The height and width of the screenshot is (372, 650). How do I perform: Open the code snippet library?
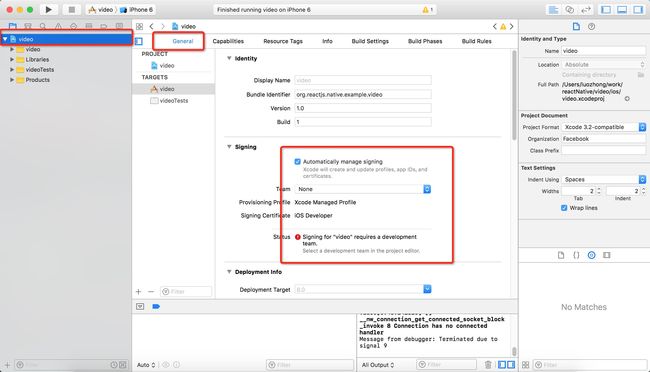click(x=576, y=255)
